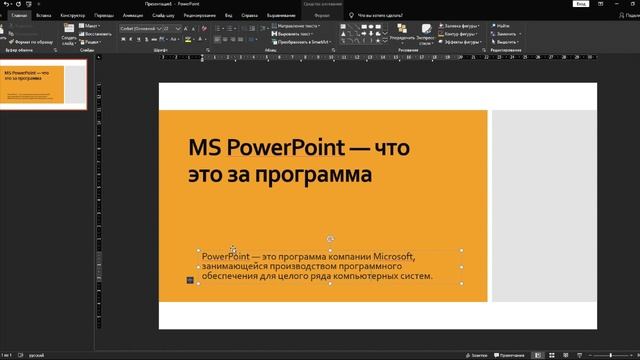The image size is (640, 360).
Task: Click the Start from beginning slideshow icon in title bar
Action: (x=29, y=4)
